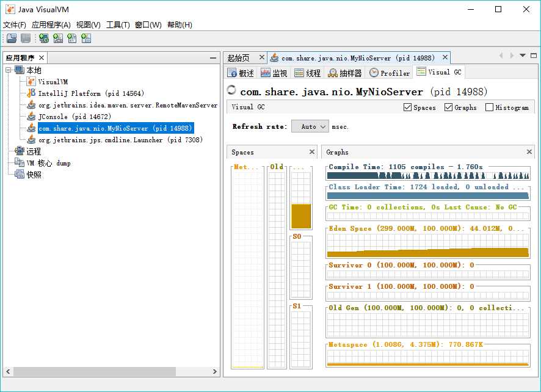Click the Add Remote Host toolbar icon

tap(44, 38)
